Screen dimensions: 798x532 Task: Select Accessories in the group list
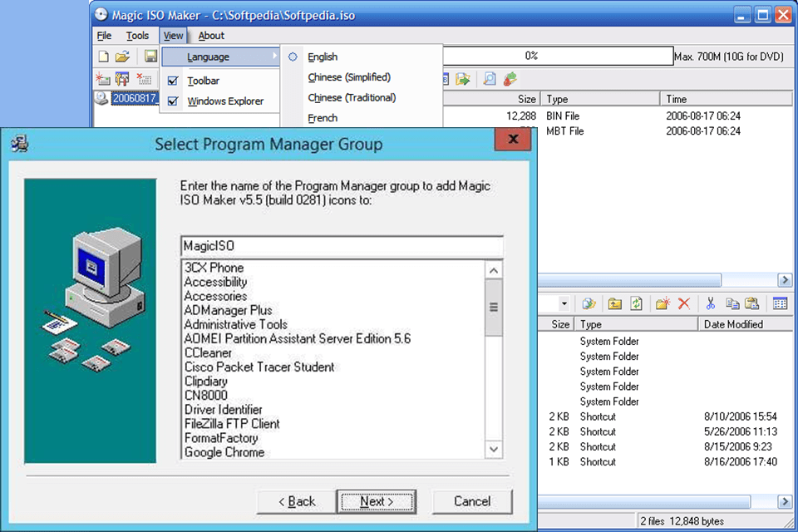point(215,296)
